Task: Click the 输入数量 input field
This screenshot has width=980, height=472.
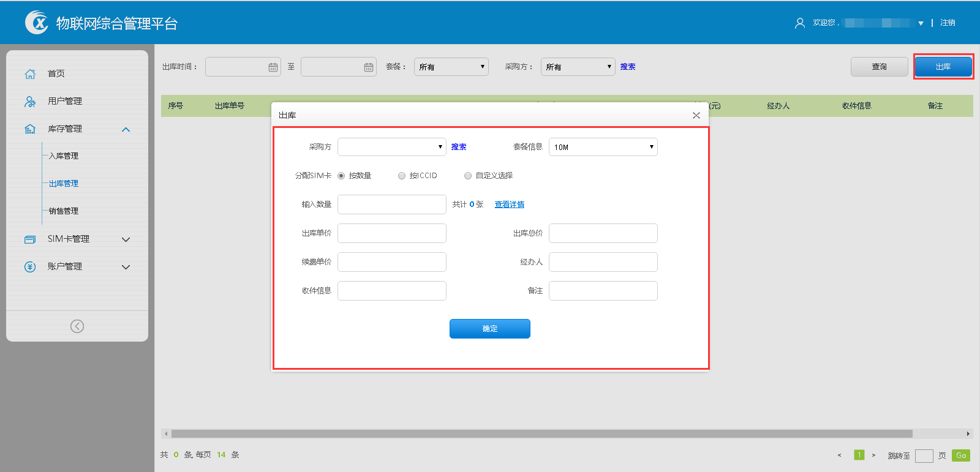Action: pyautogui.click(x=391, y=204)
